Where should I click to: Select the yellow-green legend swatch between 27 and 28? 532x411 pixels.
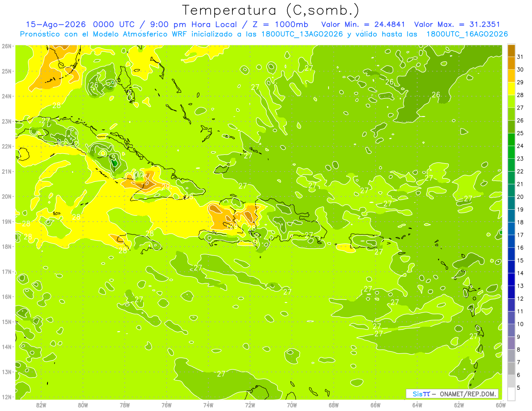coord(511,102)
